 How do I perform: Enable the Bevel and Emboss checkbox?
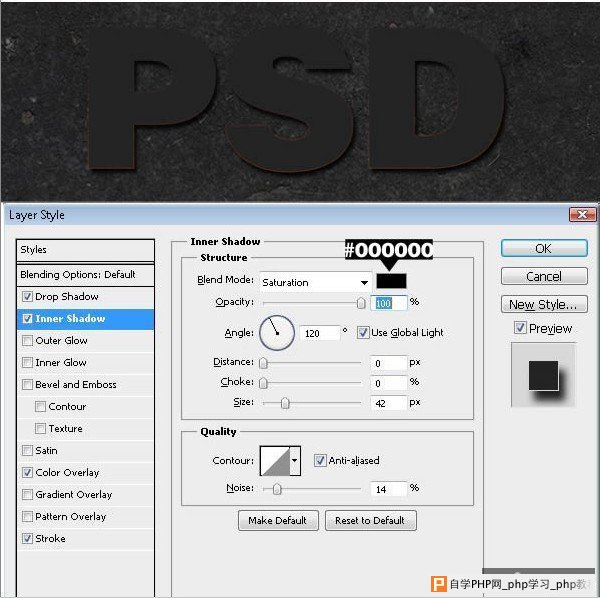coord(27,385)
